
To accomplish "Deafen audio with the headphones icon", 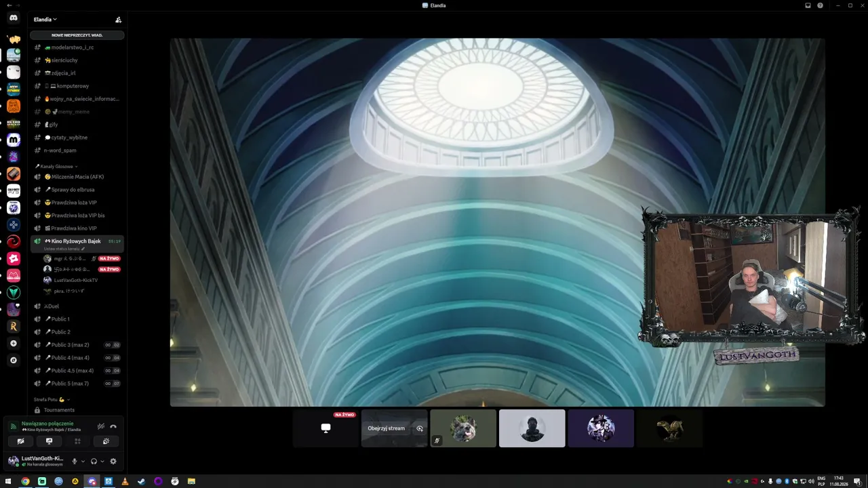I will (x=94, y=462).
